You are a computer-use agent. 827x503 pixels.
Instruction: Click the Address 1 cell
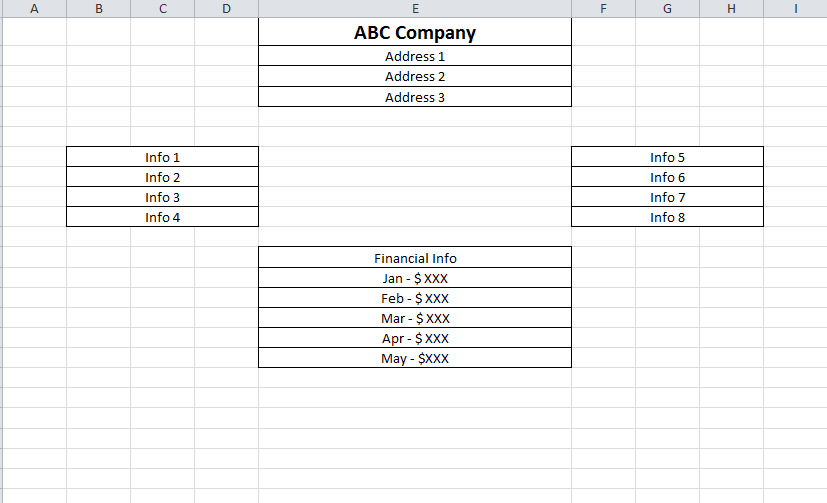click(x=415, y=56)
